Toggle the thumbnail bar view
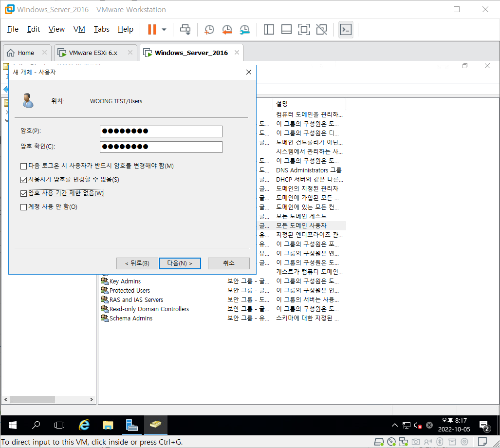The image size is (500, 448). click(286, 29)
